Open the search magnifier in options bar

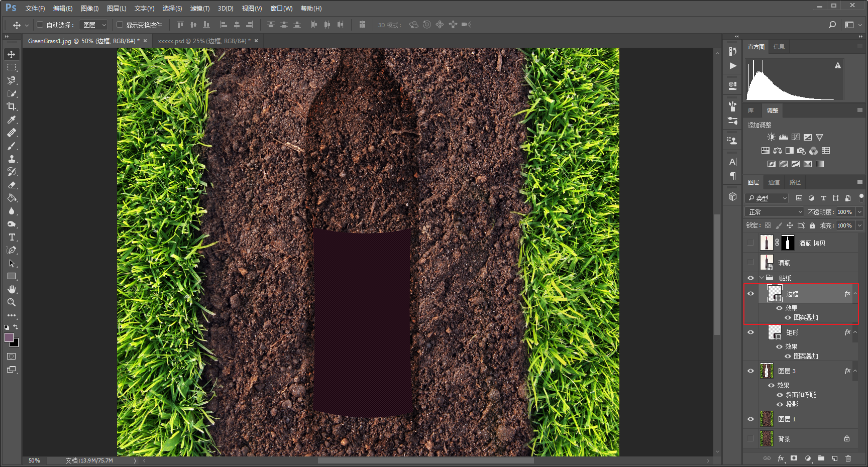coord(832,25)
